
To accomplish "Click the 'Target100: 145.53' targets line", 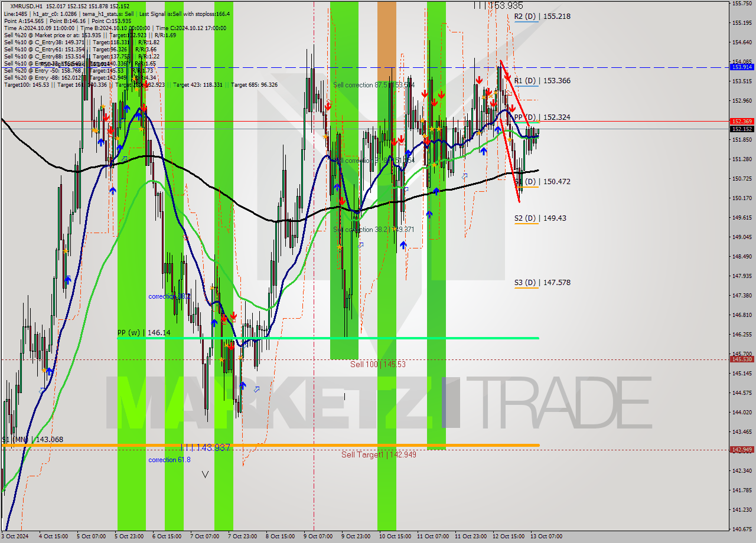I will pos(141,85).
